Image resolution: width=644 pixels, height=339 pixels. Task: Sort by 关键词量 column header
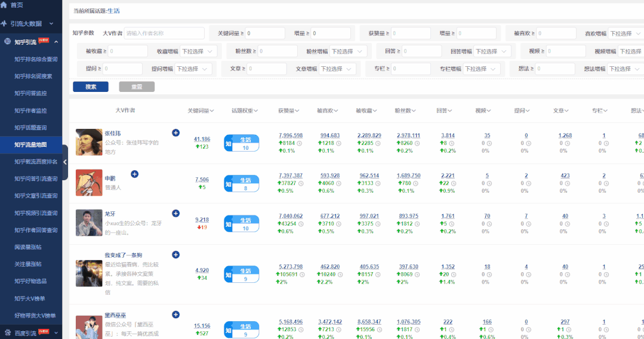click(201, 110)
